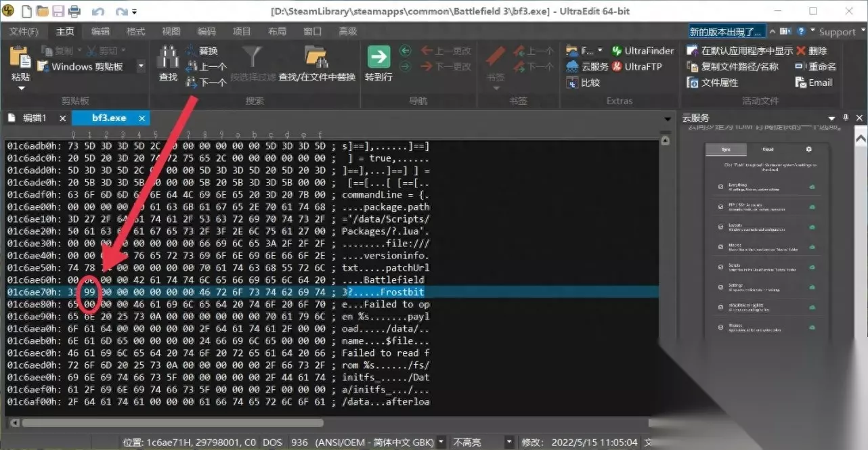Click 下一个 (Find next) in search group
Viewport: 868px width, 450px height.
[x=206, y=83]
